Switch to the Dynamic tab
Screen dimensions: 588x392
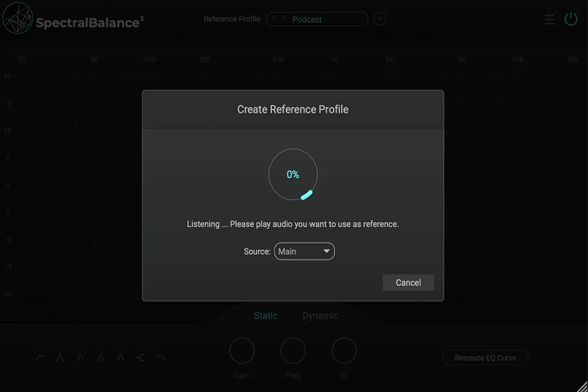319,316
